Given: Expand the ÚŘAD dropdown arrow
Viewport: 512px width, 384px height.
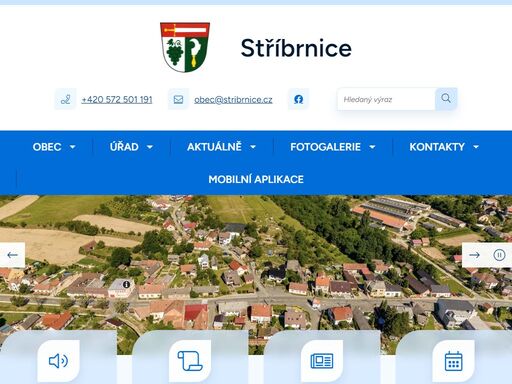Looking at the screenshot, I should 150,147.
